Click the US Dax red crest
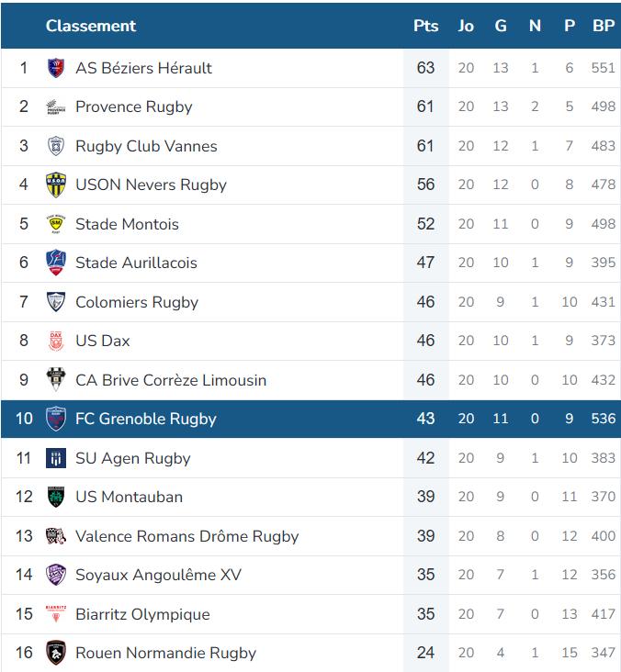Screen dimensions: 621x672 56,341
